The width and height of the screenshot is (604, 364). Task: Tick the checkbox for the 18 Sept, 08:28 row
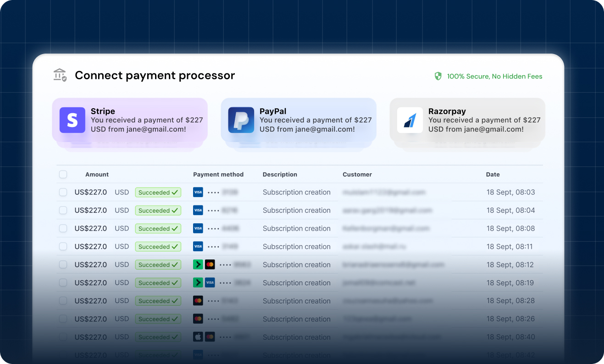click(63, 301)
